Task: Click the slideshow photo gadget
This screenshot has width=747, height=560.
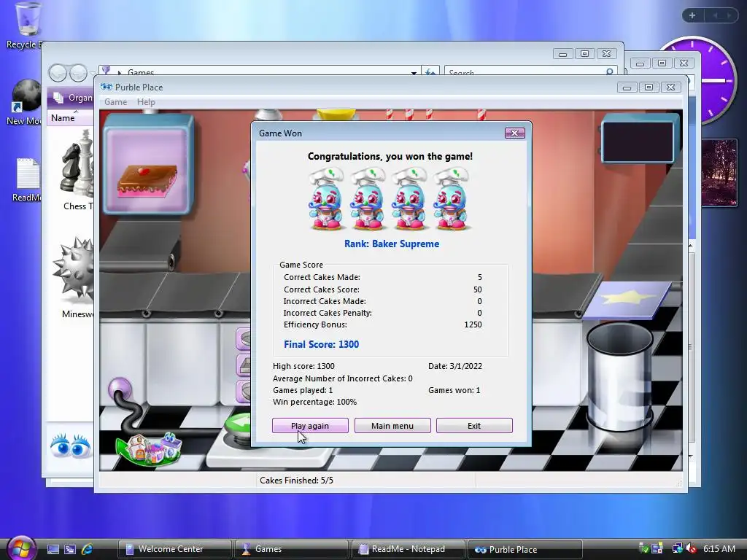Action: 719,172
